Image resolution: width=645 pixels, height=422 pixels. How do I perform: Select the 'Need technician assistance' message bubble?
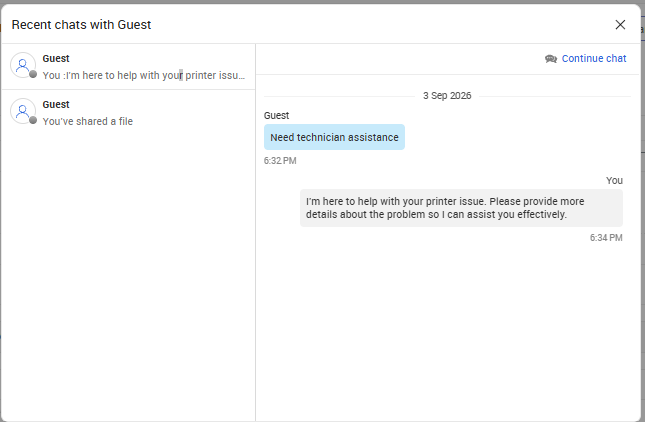[334, 137]
